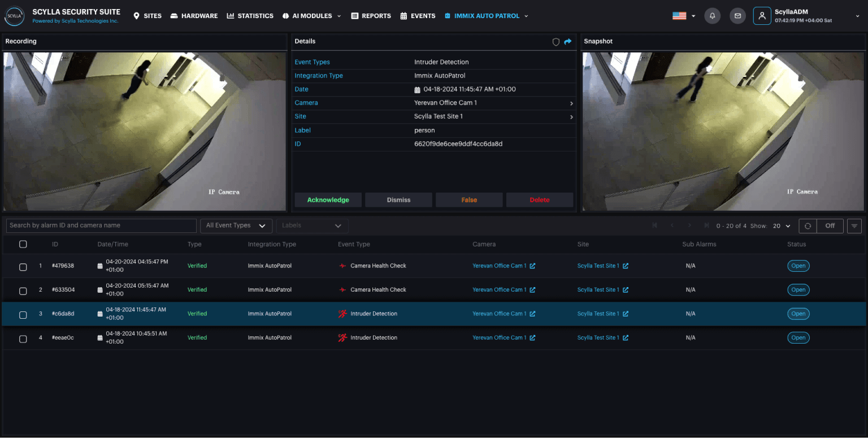Click the Scylla logo icon
The image size is (868, 438).
click(14, 16)
